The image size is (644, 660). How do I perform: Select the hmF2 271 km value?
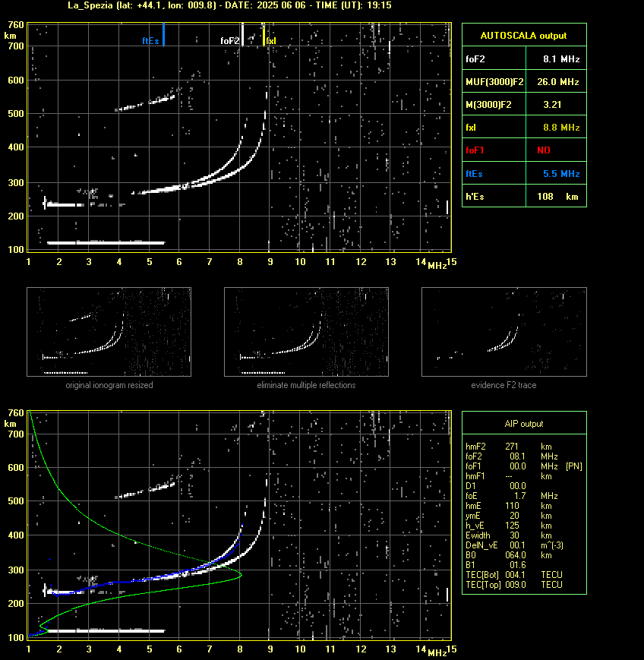point(529,447)
